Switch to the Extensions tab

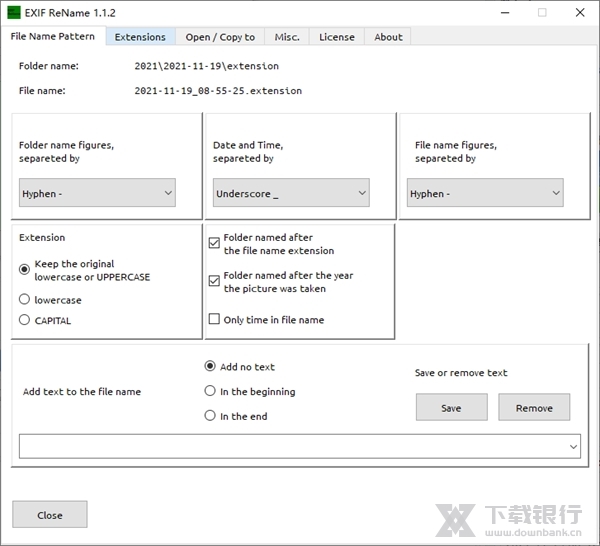pos(140,37)
